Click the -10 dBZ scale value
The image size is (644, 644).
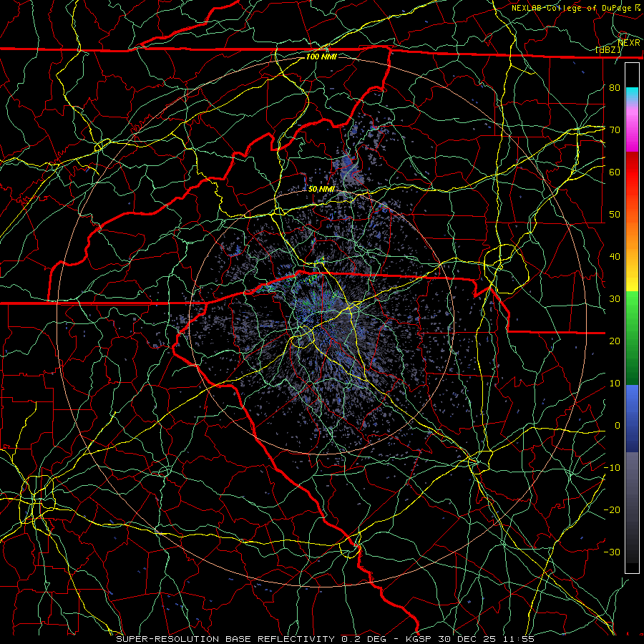pos(612,467)
